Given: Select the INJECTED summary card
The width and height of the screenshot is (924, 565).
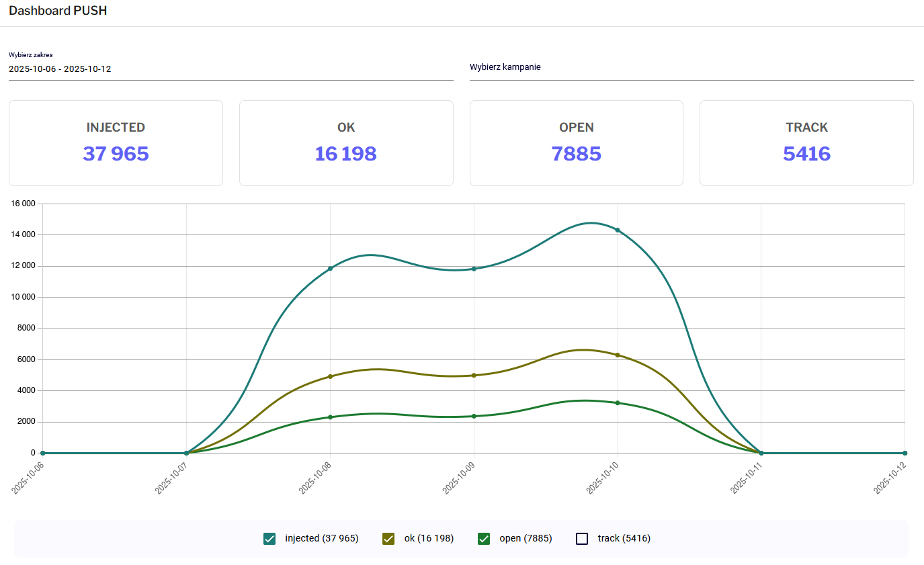Looking at the screenshot, I should pyautogui.click(x=116, y=143).
